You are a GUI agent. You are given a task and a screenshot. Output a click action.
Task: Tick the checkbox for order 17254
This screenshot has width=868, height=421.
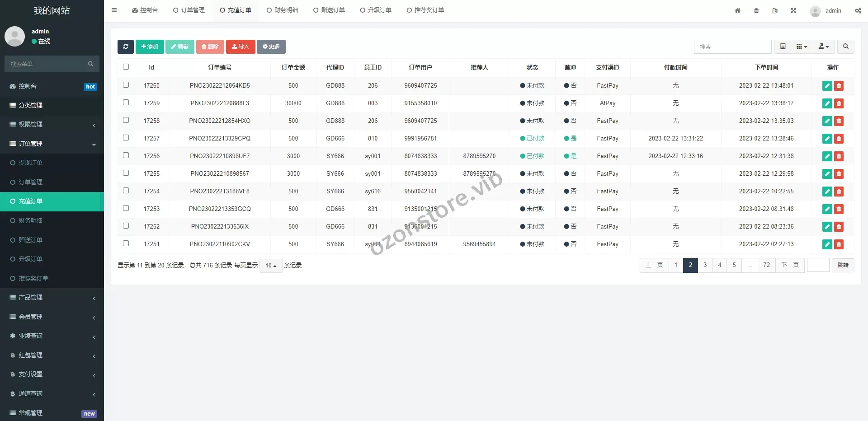click(x=126, y=191)
